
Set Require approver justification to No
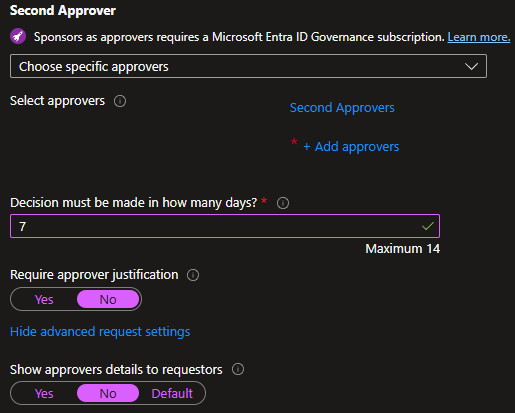(x=108, y=299)
